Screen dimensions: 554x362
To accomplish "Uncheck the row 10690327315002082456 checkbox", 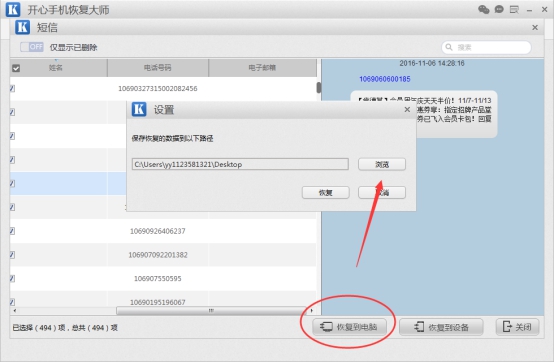I will (12, 89).
